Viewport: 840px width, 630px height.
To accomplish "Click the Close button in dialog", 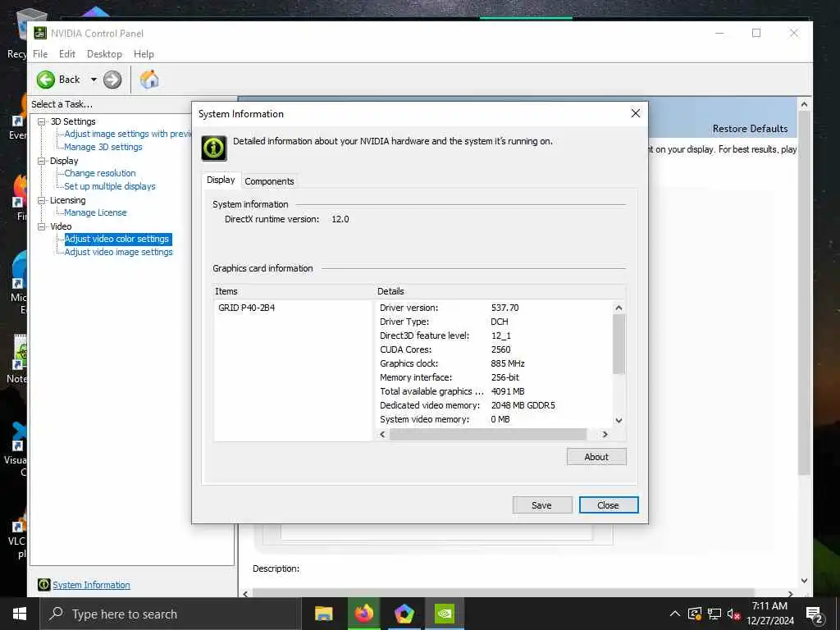I will (x=608, y=505).
